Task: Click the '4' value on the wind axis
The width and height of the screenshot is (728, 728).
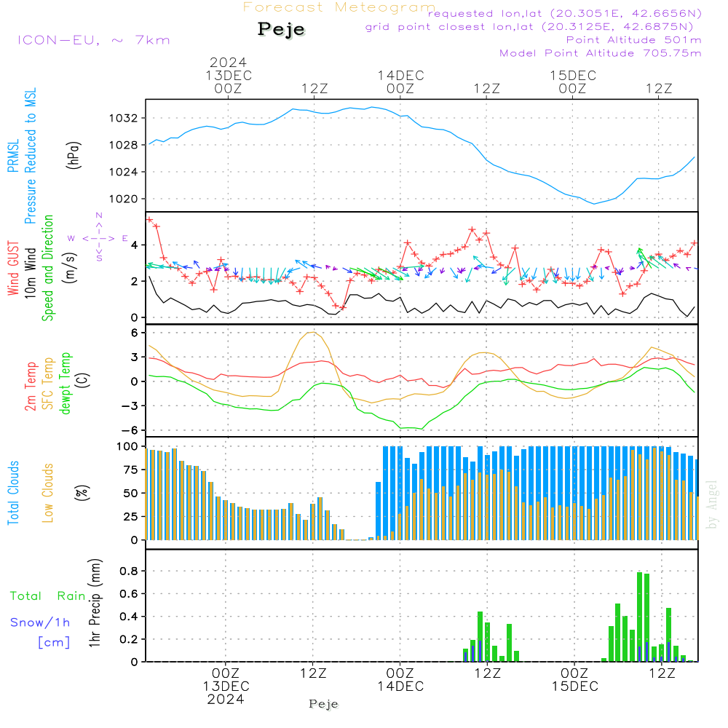Action: [135, 245]
